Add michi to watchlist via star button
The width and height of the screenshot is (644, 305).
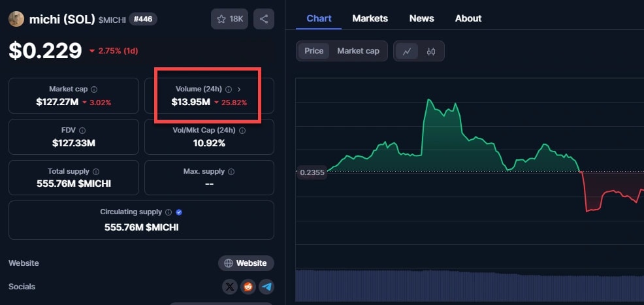point(229,19)
